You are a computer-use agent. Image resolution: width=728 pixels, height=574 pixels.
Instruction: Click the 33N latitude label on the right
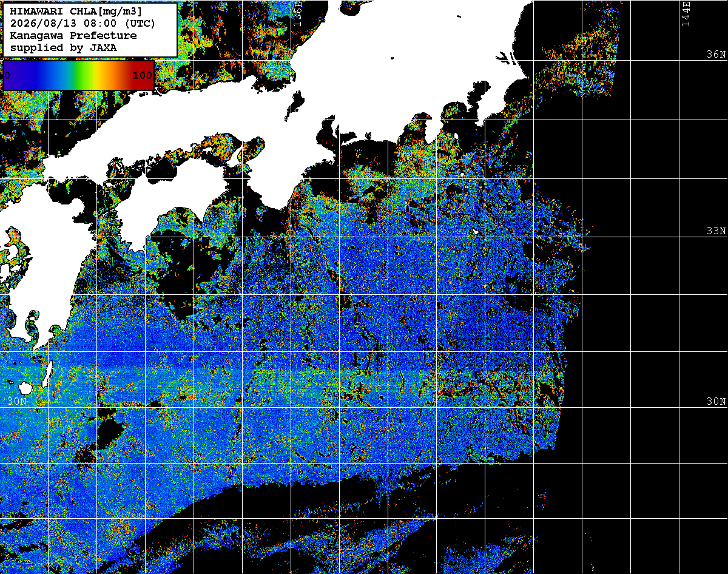tap(716, 231)
